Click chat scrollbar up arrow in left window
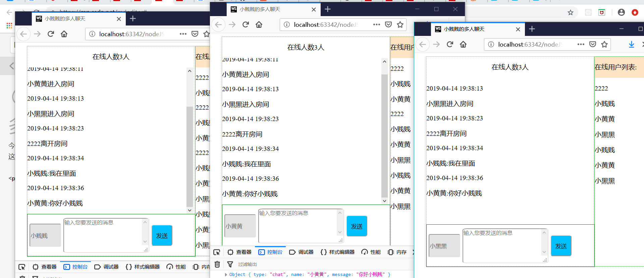The height and width of the screenshot is (278, 644). pos(190,71)
